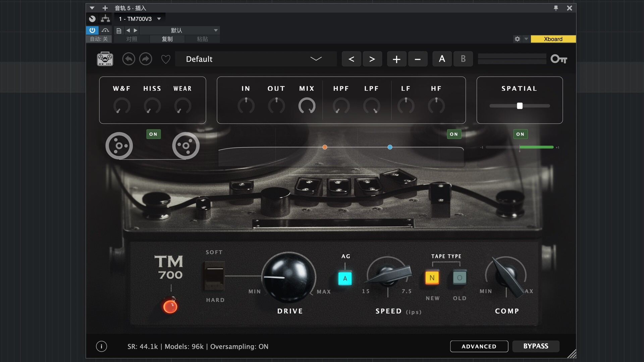
Task: Click the key license icon
Action: pyautogui.click(x=558, y=59)
